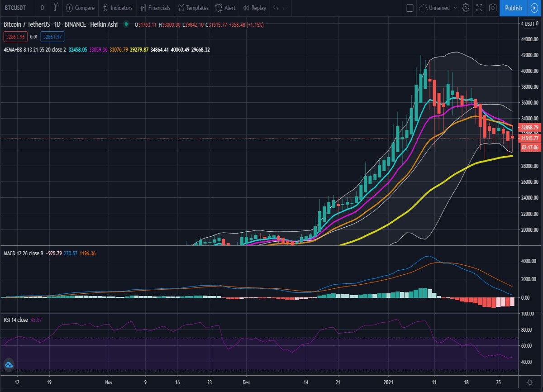The height and width of the screenshot is (392, 543).
Task: Click Compare to add a symbol
Action: (x=80, y=8)
